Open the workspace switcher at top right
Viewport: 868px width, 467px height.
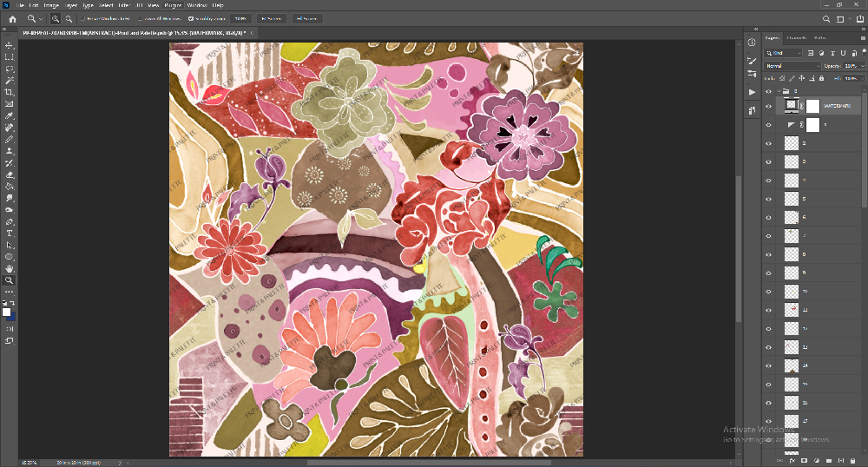click(x=840, y=19)
